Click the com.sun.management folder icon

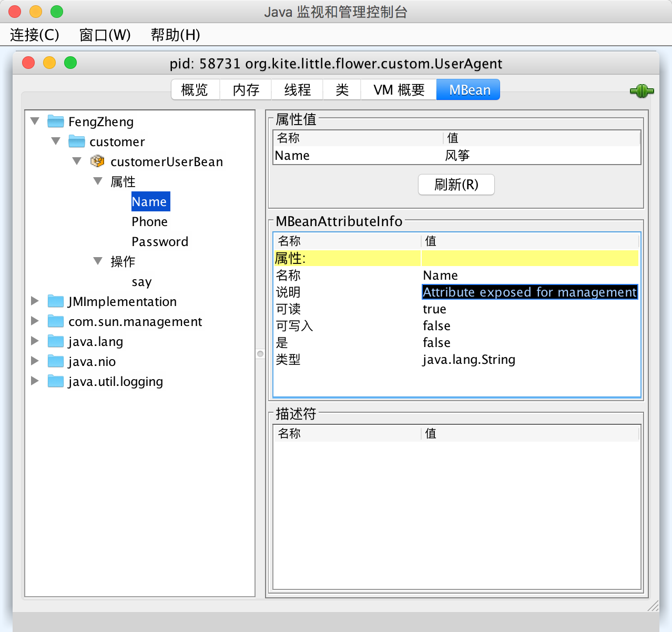(55, 321)
